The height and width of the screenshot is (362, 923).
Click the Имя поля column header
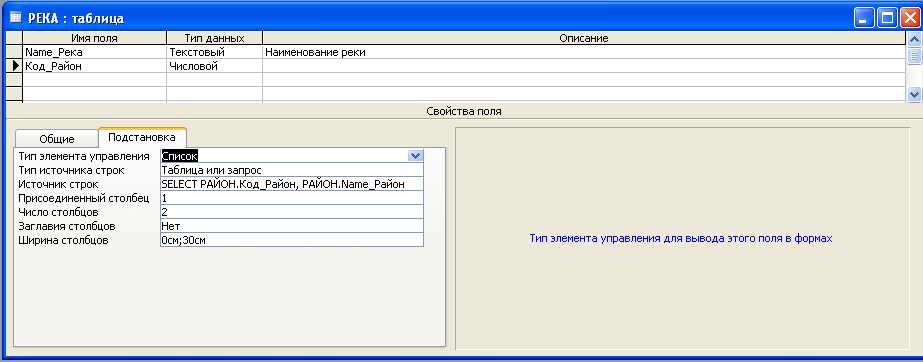94,38
